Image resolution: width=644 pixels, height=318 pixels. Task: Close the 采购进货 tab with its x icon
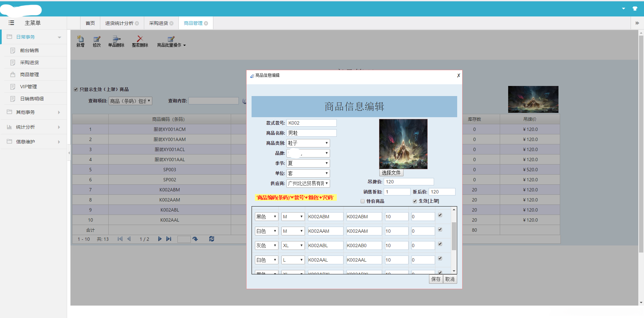coord(171,23)
